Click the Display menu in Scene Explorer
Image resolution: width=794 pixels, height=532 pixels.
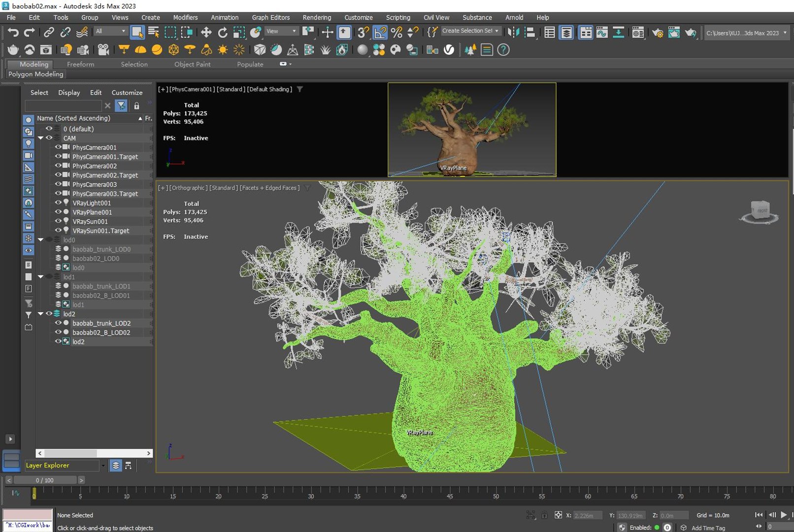click(x=69, y=93)
